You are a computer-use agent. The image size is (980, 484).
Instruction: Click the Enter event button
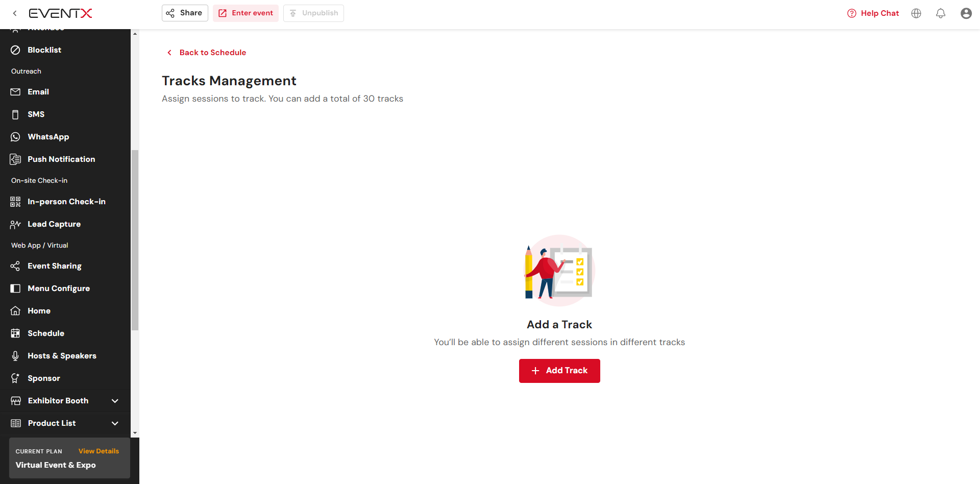(246, 13)
